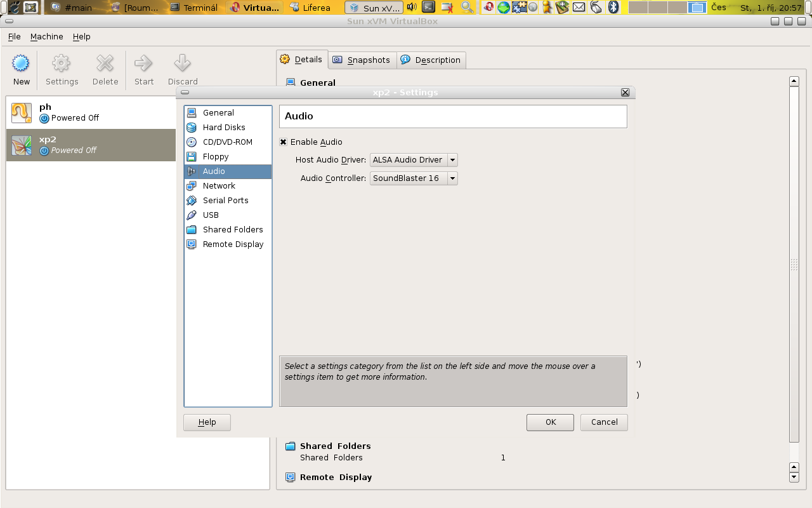Click the Settings gear toolbar icon
The height and width of the screenshot is (508, 812).
click(62, 63)
